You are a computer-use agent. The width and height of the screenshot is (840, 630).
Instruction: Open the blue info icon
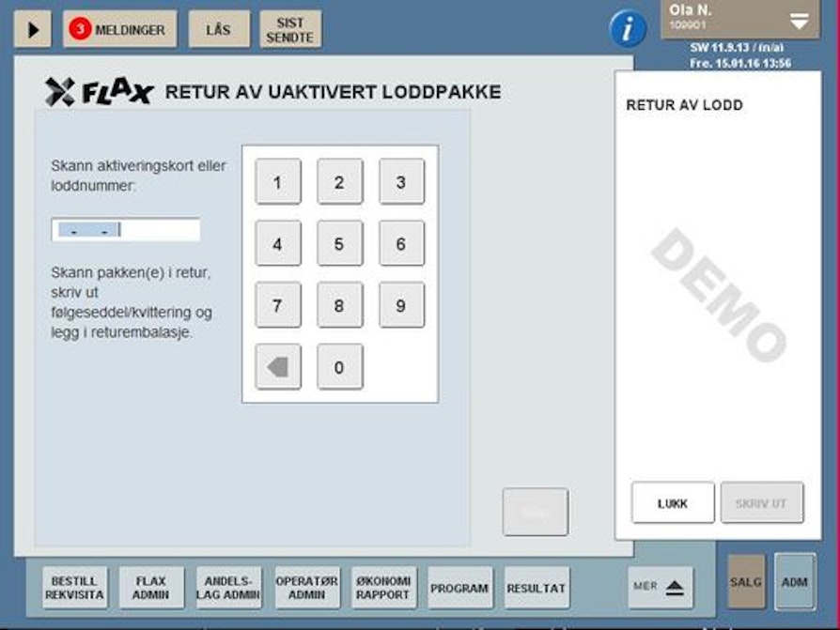point(628,30)
